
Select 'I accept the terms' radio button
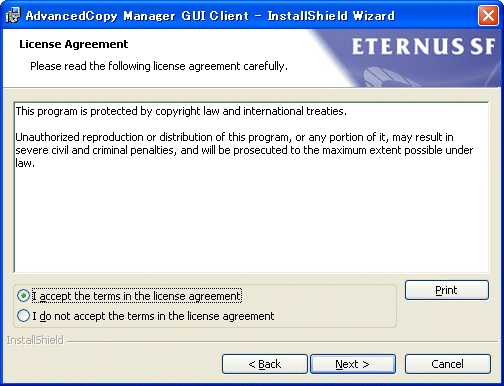coord(23,296)
